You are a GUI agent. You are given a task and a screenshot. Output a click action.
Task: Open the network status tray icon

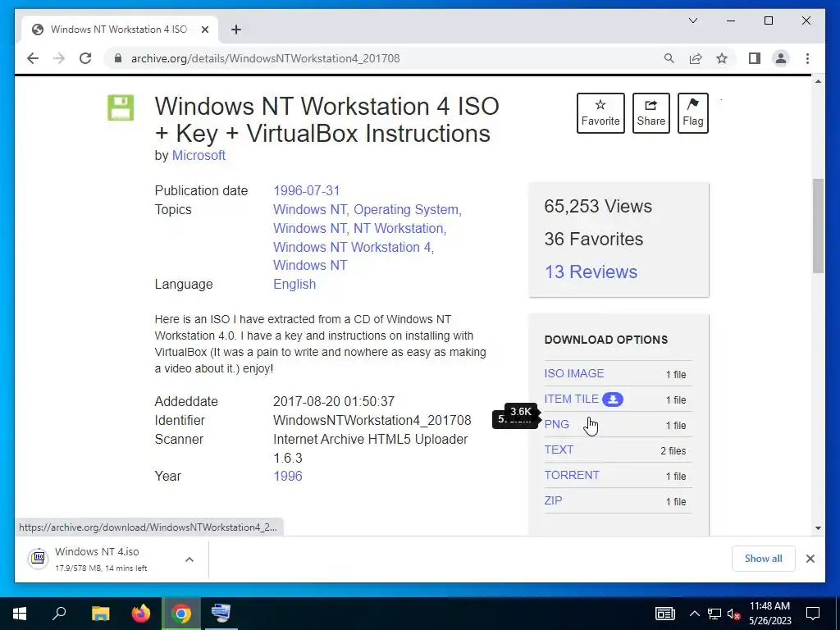714,614
